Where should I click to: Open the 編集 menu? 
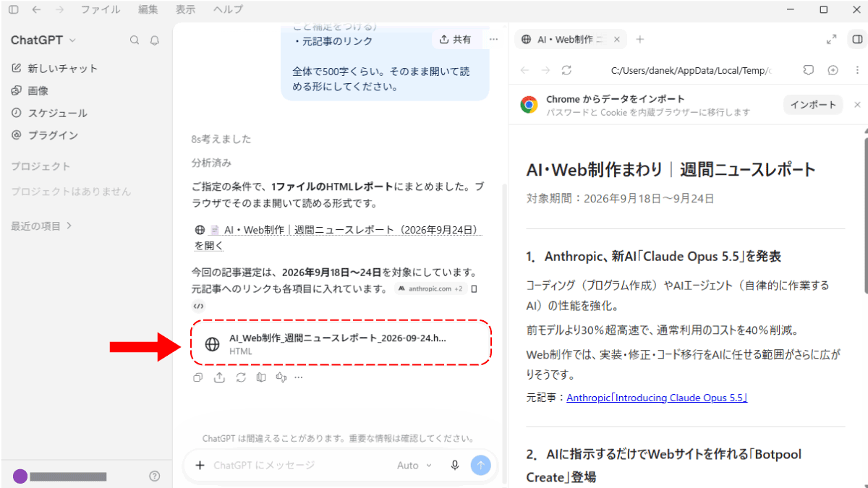(x=148, y=9)
